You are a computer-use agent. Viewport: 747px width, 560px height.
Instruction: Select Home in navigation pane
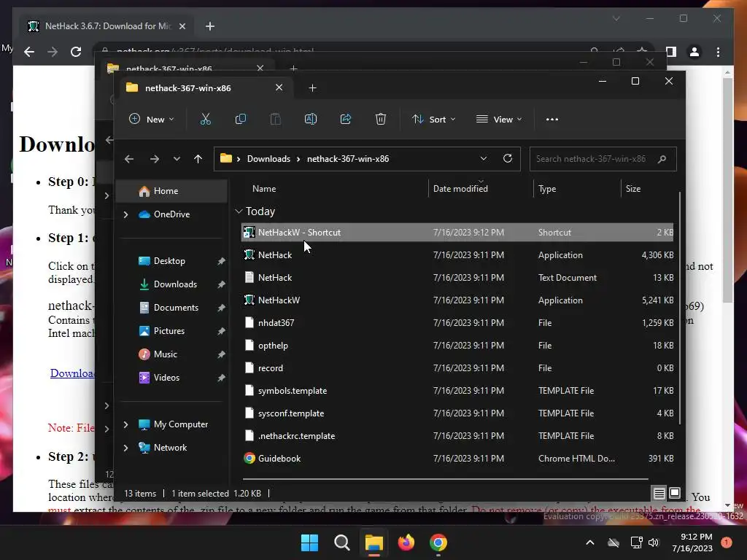[x=172, y=191]
